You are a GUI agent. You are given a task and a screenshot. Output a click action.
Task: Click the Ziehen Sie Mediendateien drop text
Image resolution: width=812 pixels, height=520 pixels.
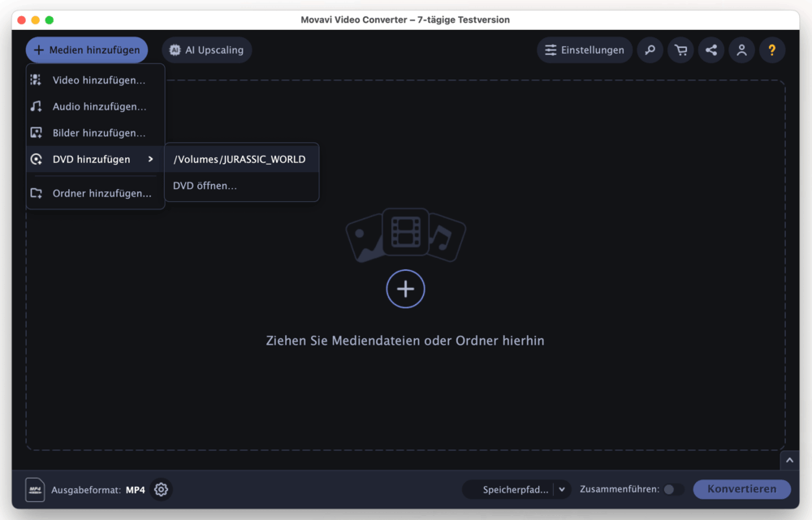pyautogui.click(x=405, y=341)
